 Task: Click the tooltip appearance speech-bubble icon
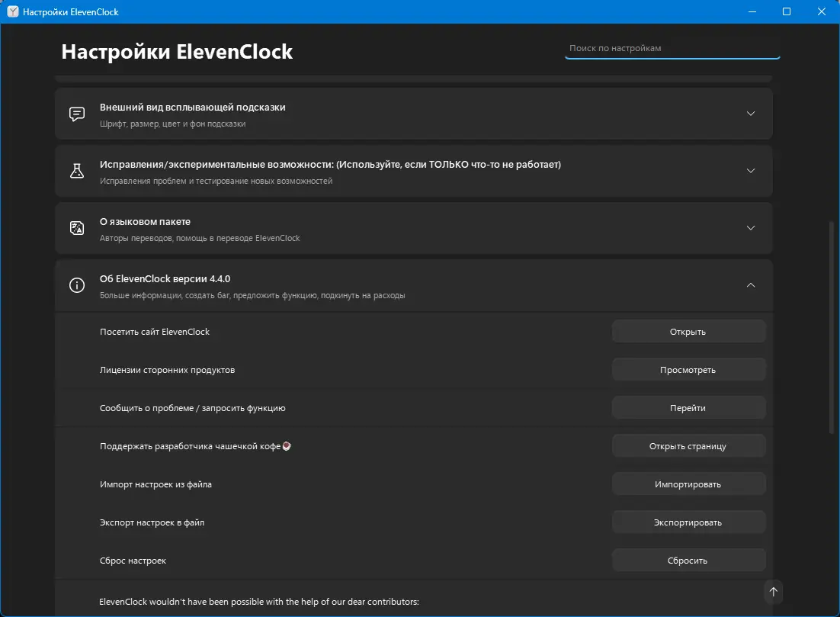click(77, 114)
